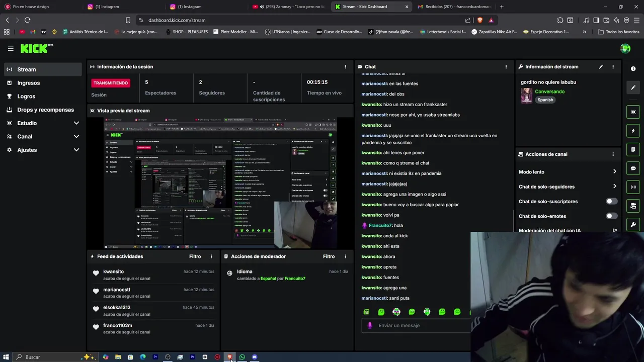The height and width of the screenshot is (362, 644).
Task: Click the pencil edit button in right sidebar
Action: coord(633,87)
